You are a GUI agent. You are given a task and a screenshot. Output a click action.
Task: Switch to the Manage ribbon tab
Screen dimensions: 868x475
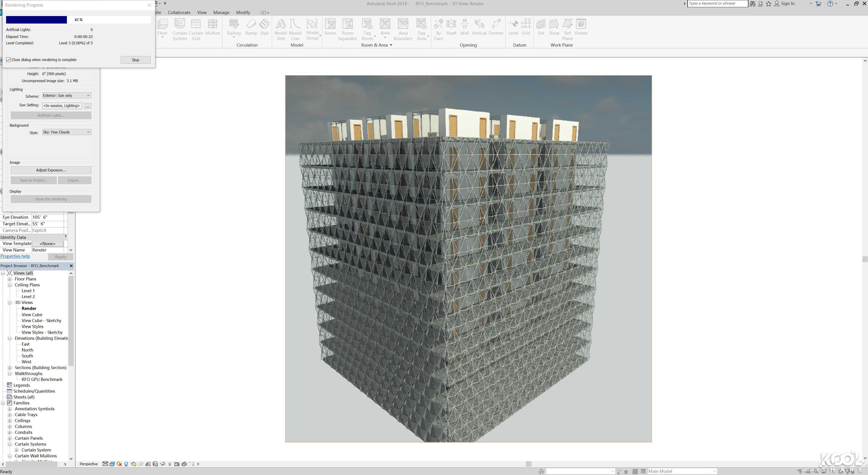click(221, 12)
